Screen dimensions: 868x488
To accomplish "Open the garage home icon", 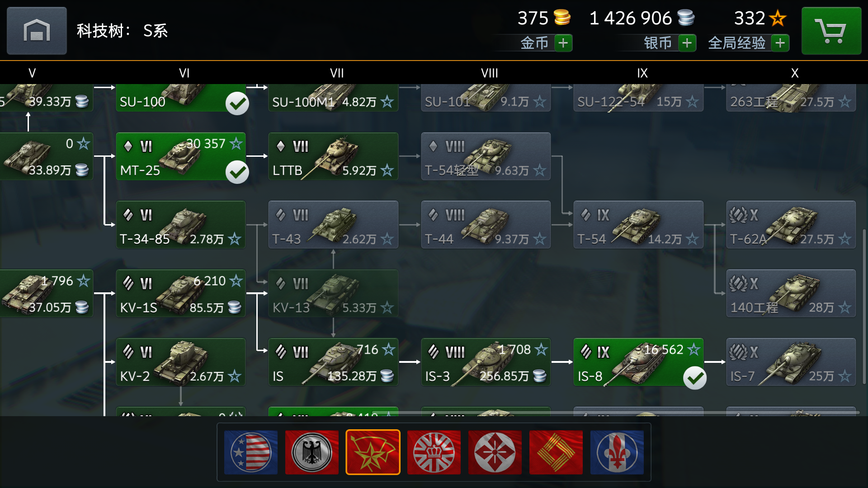I will pos(37,31).
